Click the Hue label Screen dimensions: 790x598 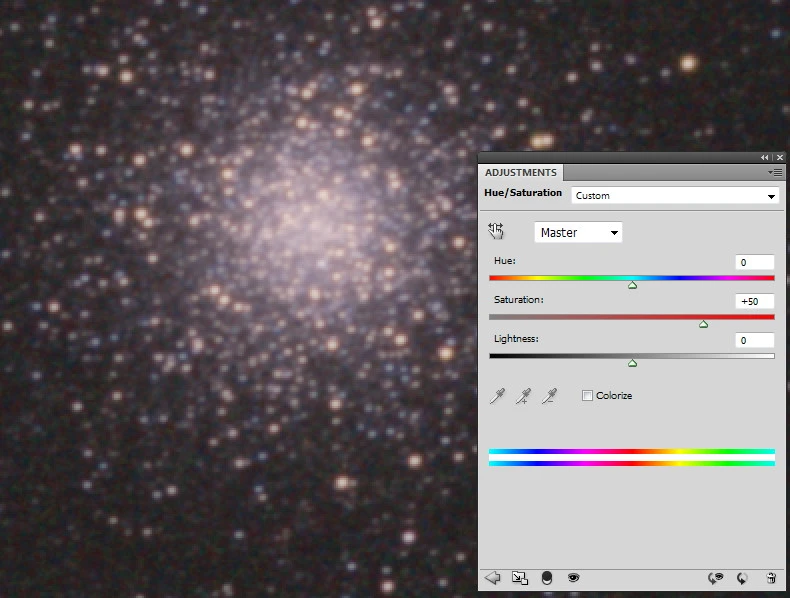pyautogui.click(x=505, y=260)
